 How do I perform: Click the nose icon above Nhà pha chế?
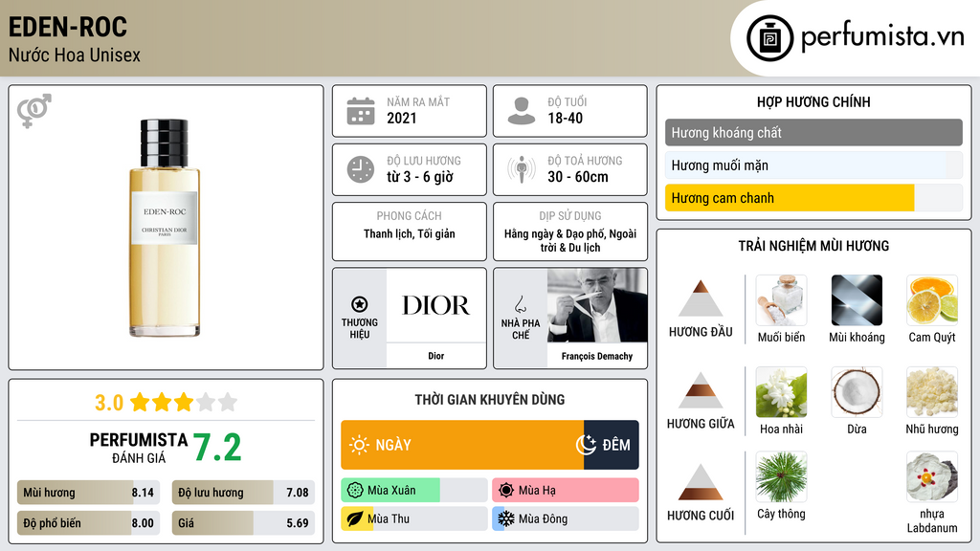point(520,304)
